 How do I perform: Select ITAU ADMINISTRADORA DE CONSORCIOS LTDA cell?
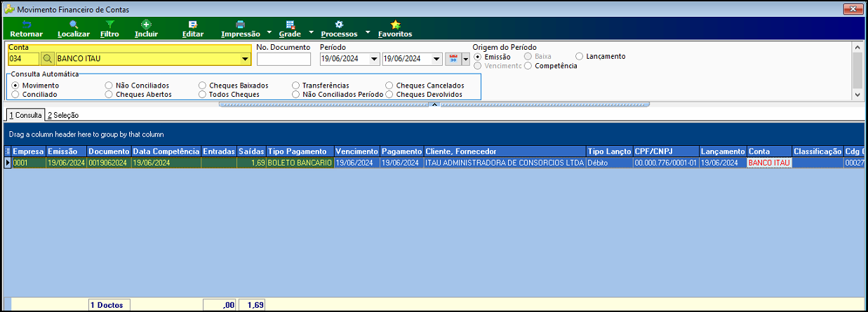[505, 163]
